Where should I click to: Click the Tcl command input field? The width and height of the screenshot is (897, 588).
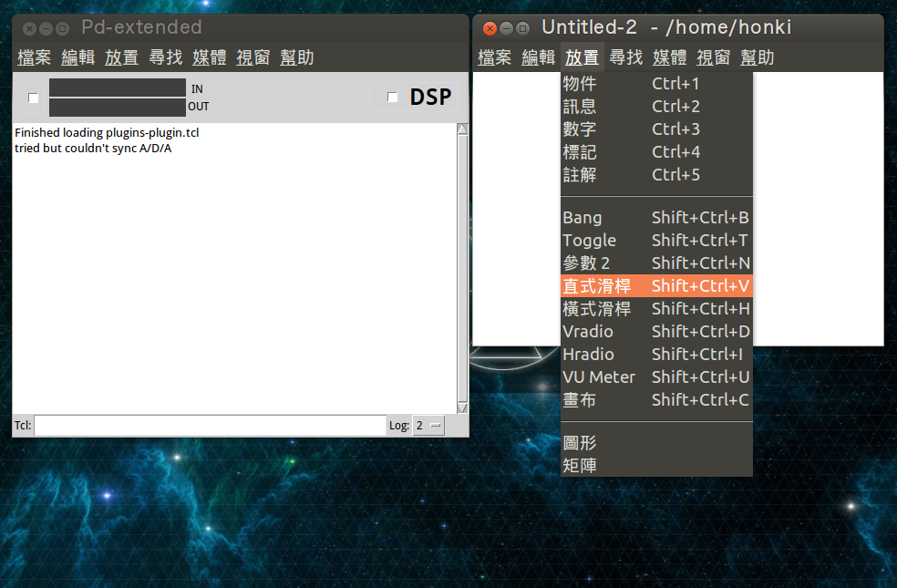click(211, 426)
